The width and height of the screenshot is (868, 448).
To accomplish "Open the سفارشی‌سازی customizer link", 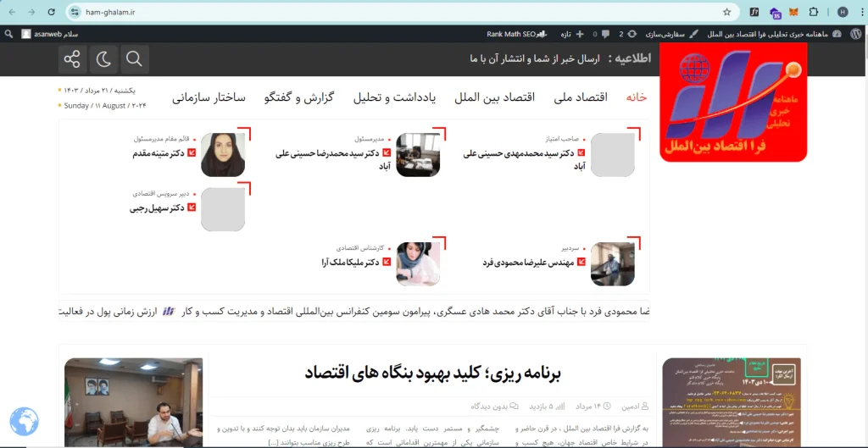I will click(x=672, y=34).
